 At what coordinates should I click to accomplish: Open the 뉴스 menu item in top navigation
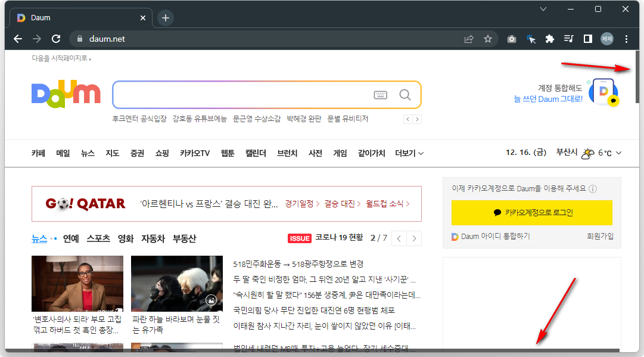coord(88,153)
